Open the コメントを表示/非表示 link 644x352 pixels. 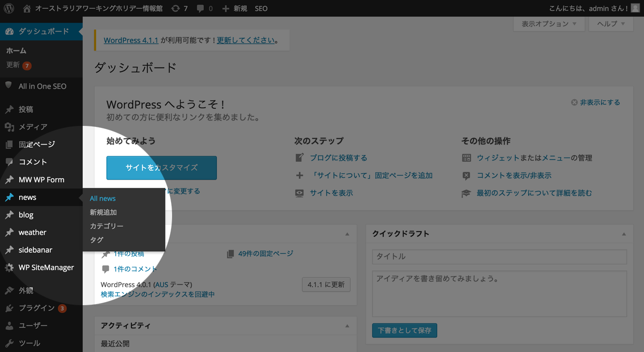[514, 175]
